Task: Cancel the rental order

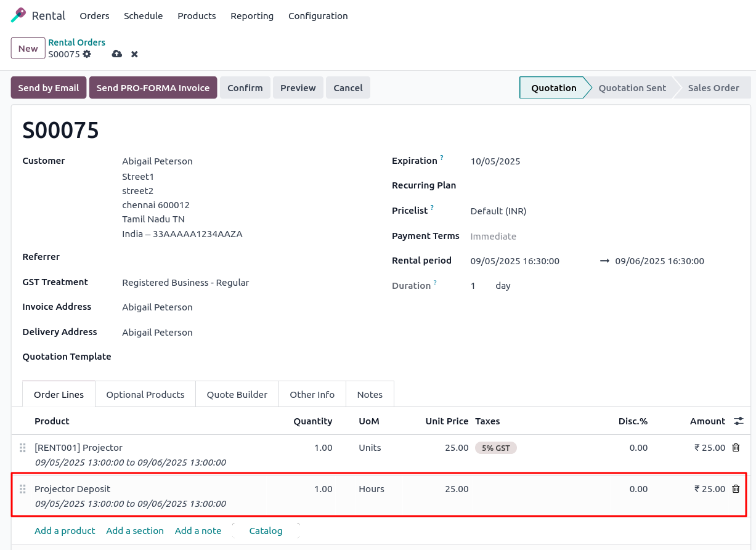Action: tap(348, 88)
